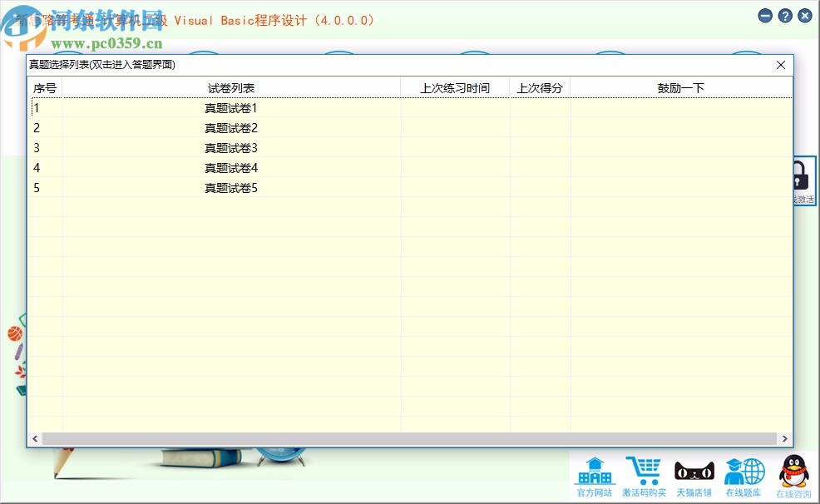Click the 试卷列表 column header
This screenshot has height=504, width=820.
[229, 87]
